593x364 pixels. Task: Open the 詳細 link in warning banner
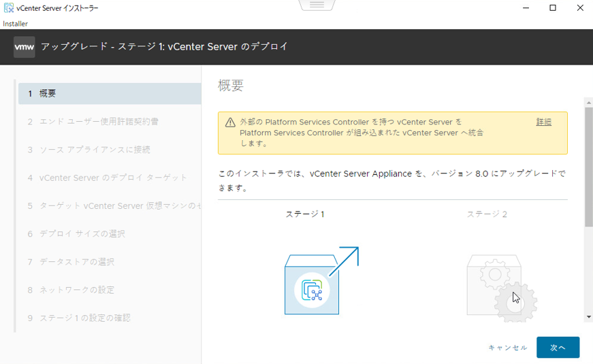pyautogui.click(x=543, y=122)
